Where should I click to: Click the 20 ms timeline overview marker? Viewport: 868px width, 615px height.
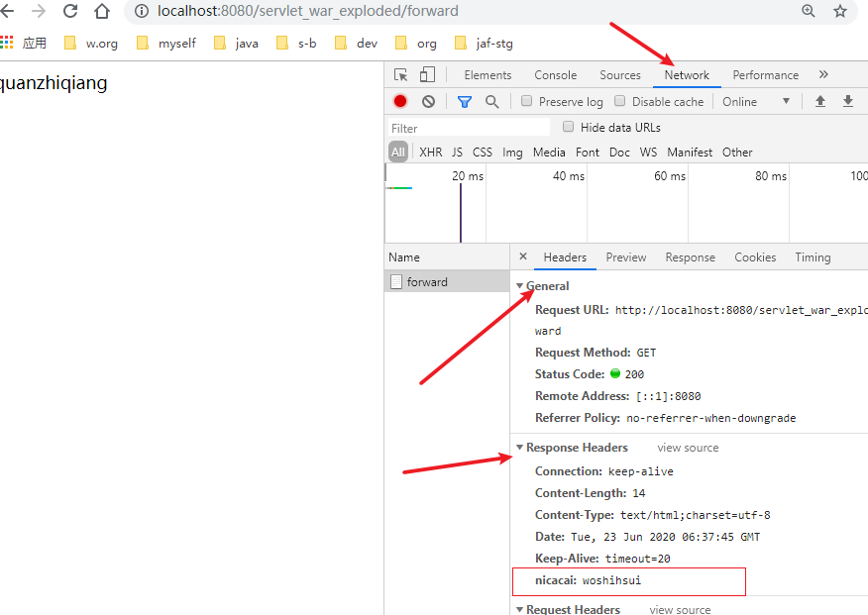click(x=468, y=176)
